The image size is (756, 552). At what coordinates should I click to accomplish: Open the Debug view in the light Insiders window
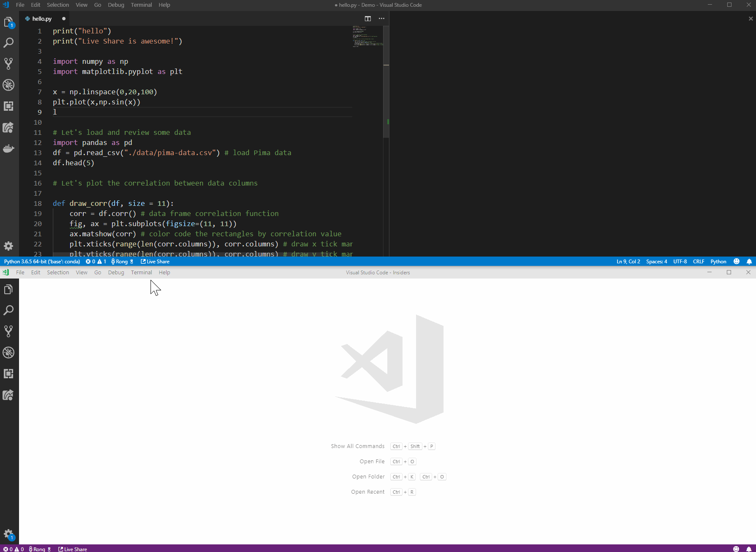(x=8, y=353)
